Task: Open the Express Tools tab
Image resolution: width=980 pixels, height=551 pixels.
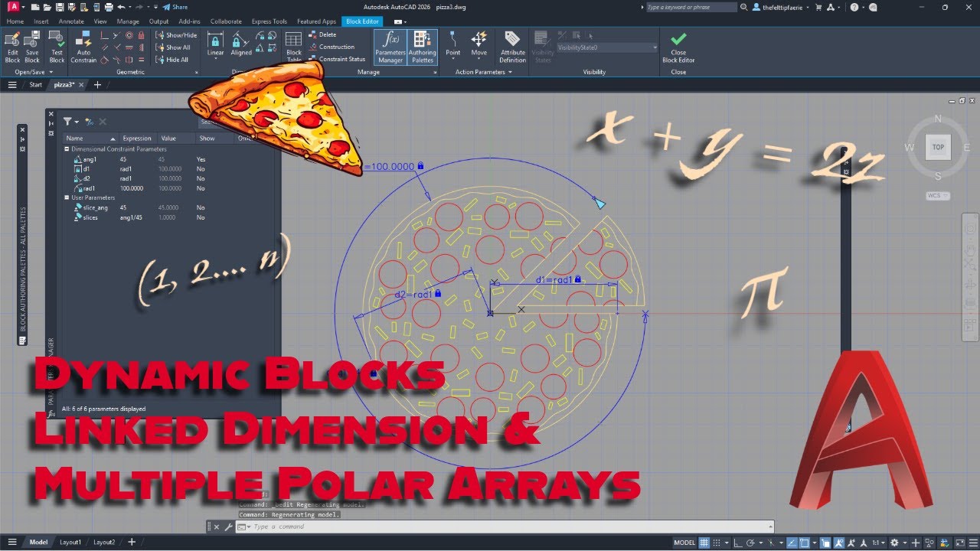Action: coord(269,21)
